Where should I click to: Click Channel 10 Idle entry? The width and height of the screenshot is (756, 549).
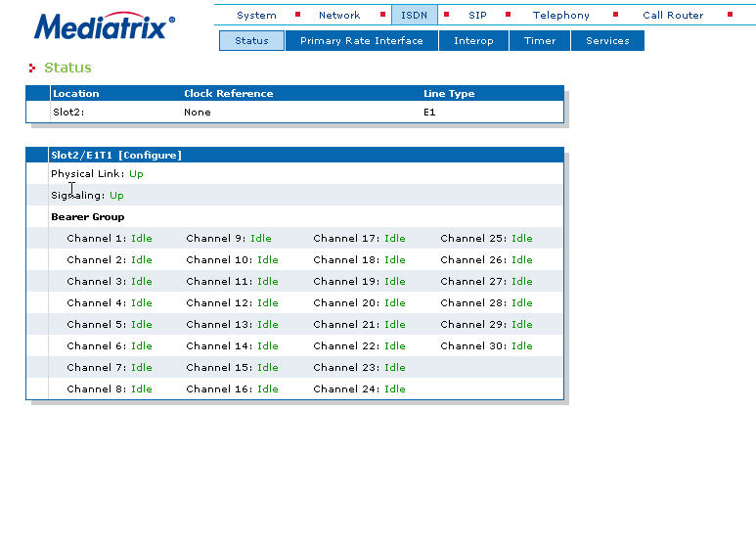tap(232, 259)
